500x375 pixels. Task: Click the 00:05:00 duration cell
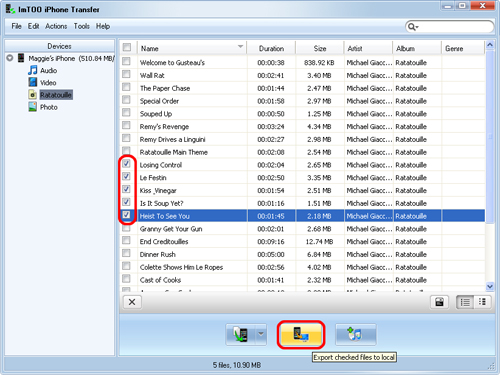click(x=271, y=254)
